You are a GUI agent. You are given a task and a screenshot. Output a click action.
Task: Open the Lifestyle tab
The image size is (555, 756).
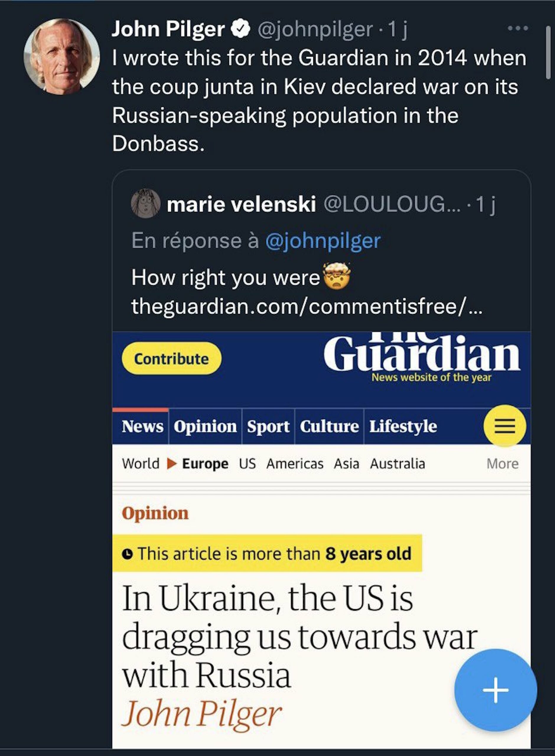403,426
